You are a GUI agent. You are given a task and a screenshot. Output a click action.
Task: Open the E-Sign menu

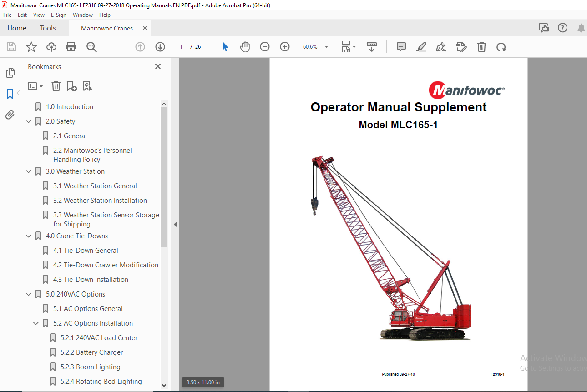(x=58, y=15)
